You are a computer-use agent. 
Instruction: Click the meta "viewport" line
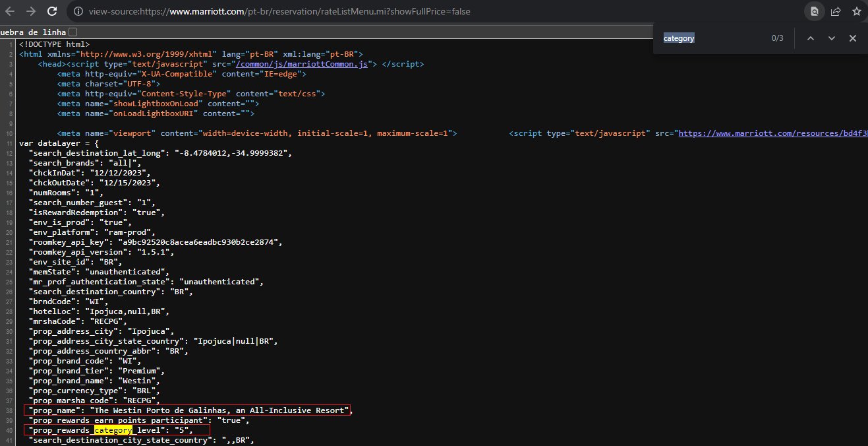point(257,133)
